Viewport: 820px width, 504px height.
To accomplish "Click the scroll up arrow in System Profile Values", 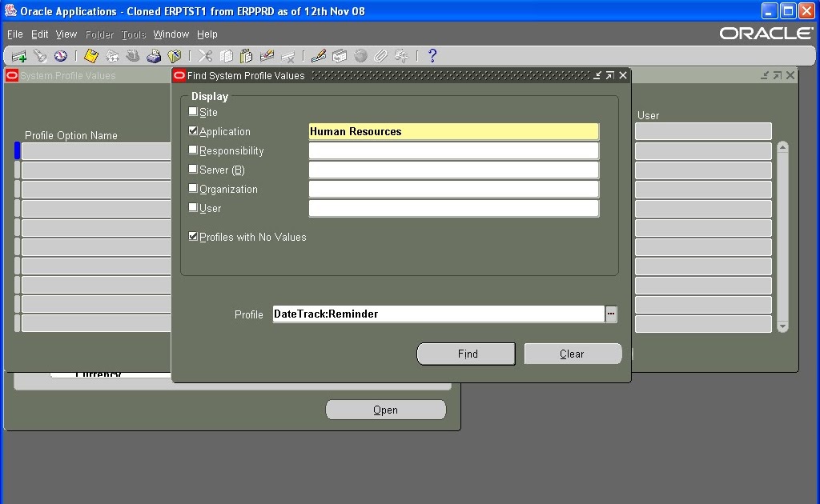I will pyautogui.click(x=782, y=147).
